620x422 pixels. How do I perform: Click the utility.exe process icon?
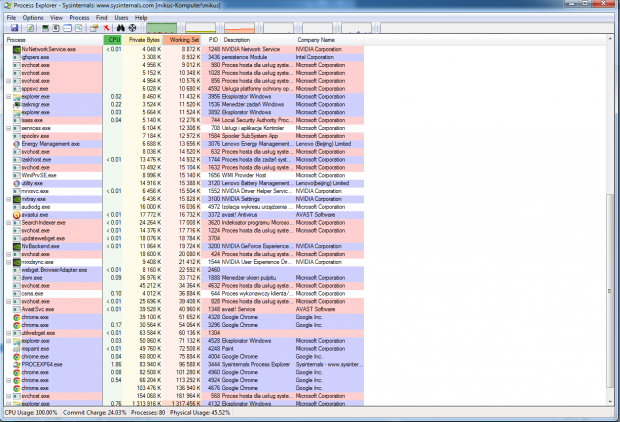17,184
